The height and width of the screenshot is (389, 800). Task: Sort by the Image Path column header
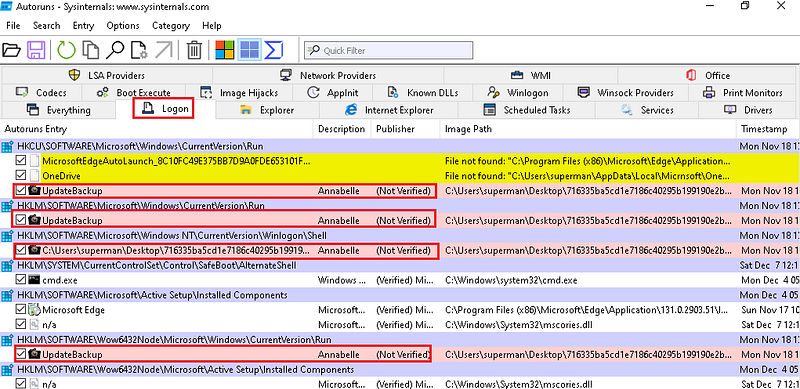point(588,129)
